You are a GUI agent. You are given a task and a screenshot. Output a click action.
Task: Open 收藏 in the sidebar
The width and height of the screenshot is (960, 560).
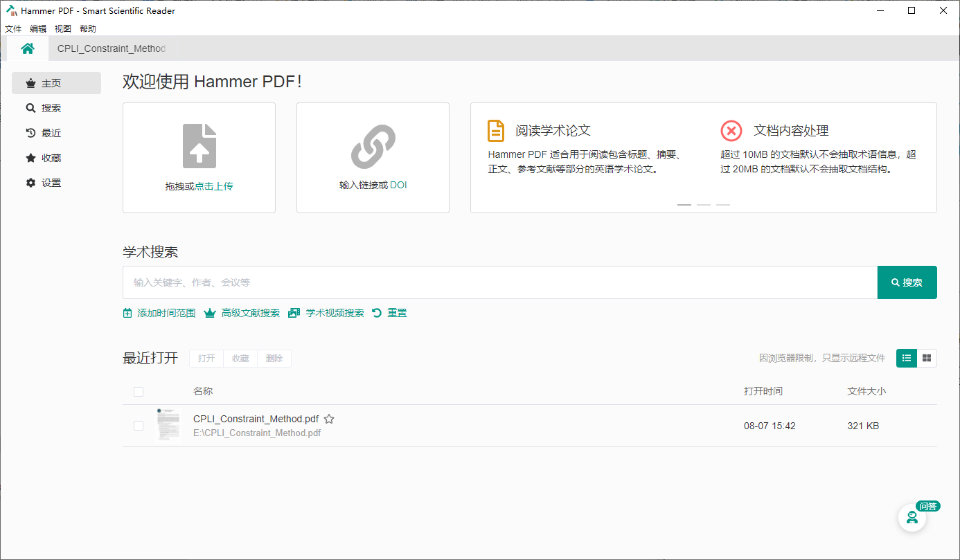click(57, 158)
